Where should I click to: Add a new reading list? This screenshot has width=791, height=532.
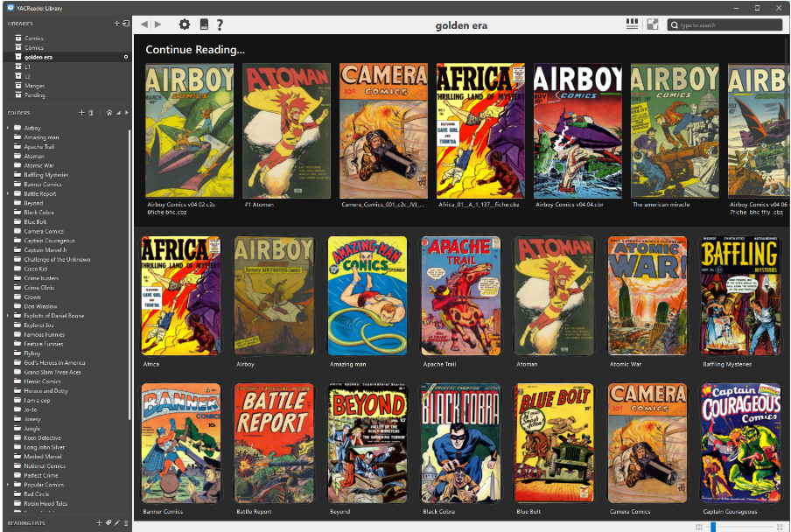coord(99,522)
